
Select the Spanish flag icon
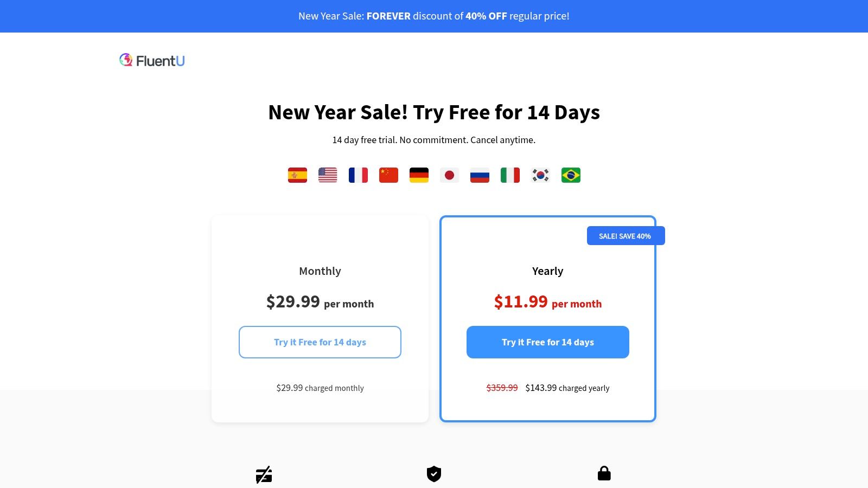tap(297, 175)
